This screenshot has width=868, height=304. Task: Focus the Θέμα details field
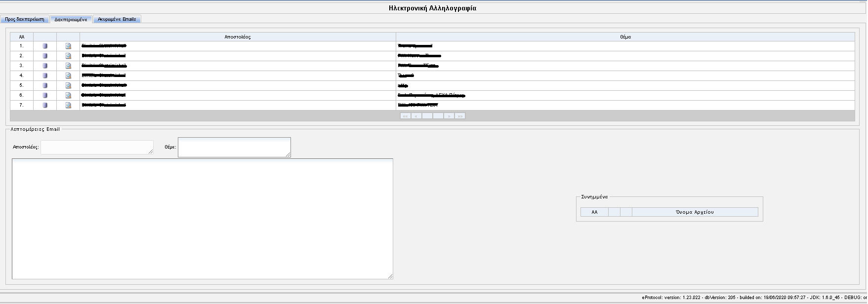click(x=234, y=147)
